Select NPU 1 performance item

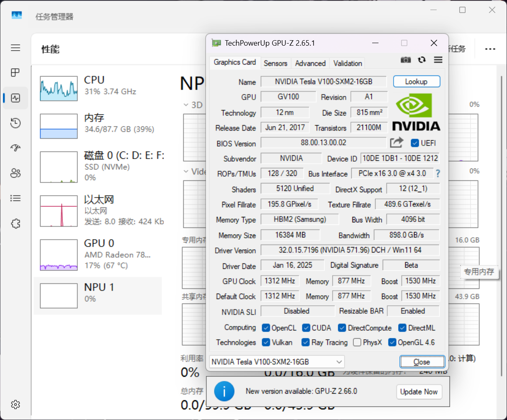click(98, 296)
